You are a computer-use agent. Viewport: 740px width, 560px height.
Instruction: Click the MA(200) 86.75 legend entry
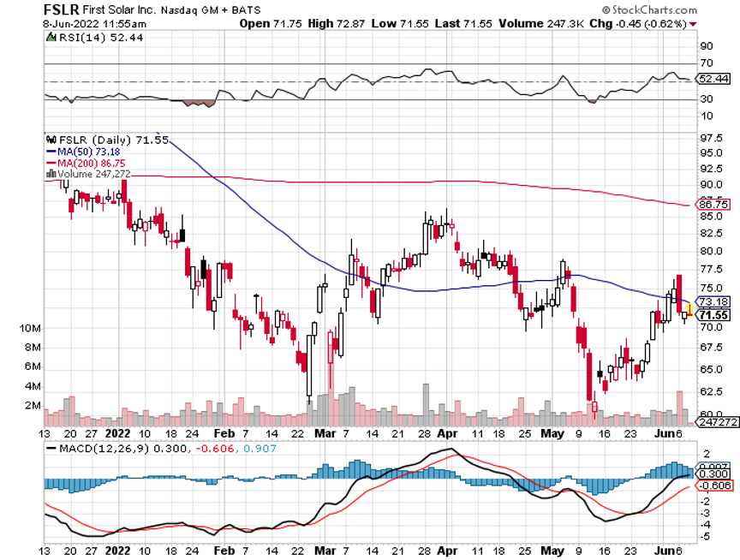[91, 164]
